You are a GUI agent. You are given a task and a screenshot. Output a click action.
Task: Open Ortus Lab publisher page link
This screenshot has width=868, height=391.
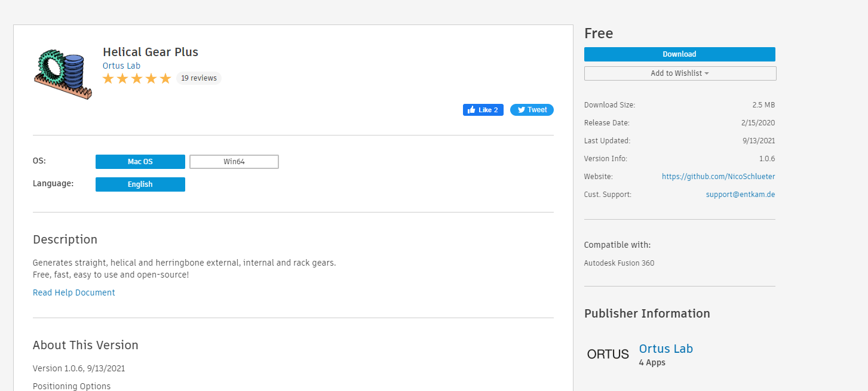pyautogui.click(x=666, y=349)
